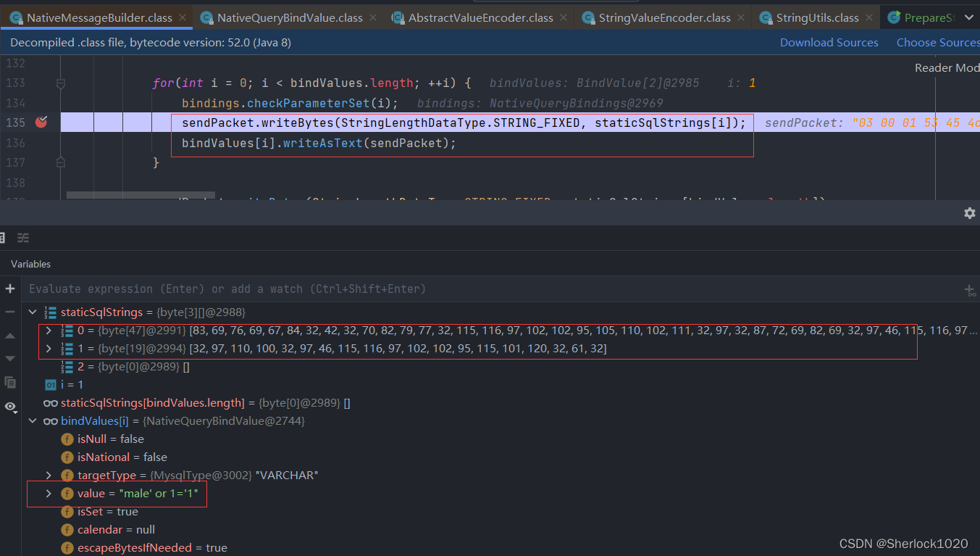The image size is (980, 556).
Task: Click glasses icon of staticSqlStrings[bindValues.length] watch
Action: 51,403
